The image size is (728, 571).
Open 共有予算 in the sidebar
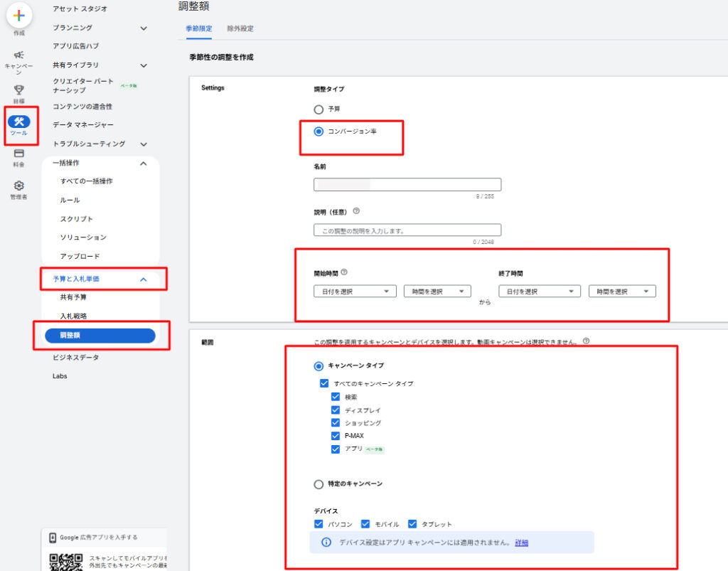74,297
